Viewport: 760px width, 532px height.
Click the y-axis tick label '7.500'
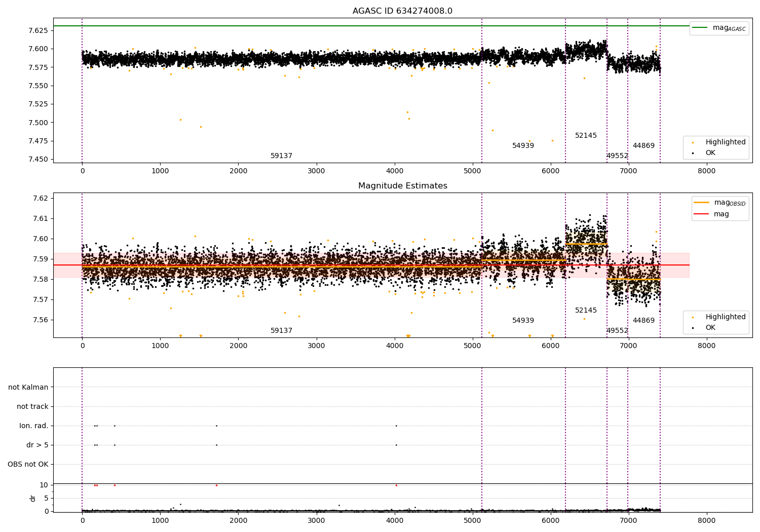click(39, 123)
